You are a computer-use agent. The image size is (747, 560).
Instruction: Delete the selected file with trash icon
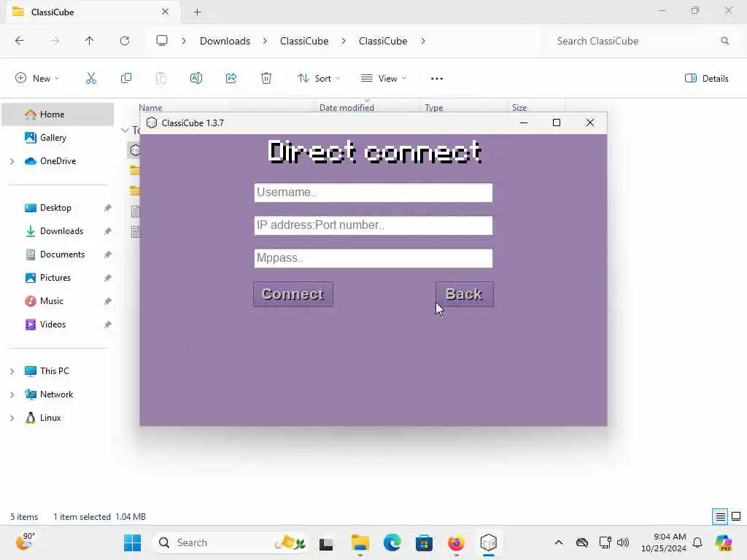(266, 79)
